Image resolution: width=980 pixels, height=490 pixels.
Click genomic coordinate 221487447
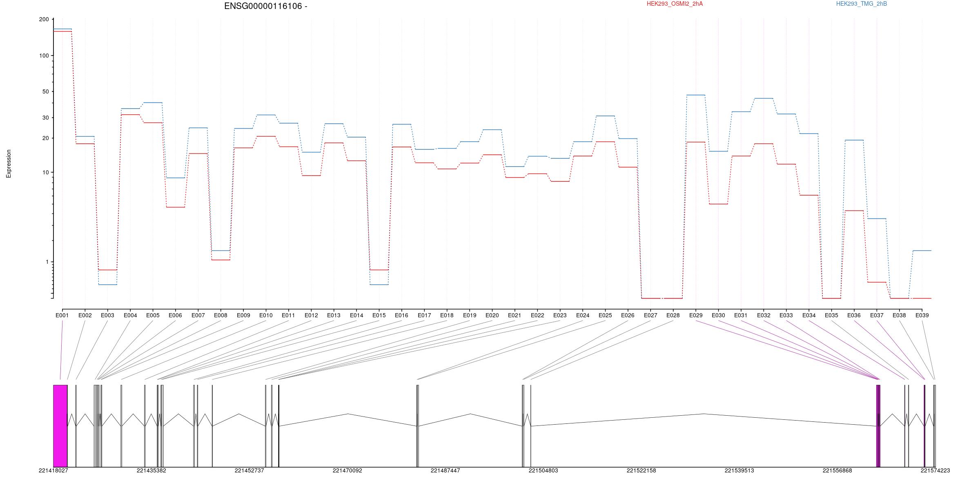point(445,470)
